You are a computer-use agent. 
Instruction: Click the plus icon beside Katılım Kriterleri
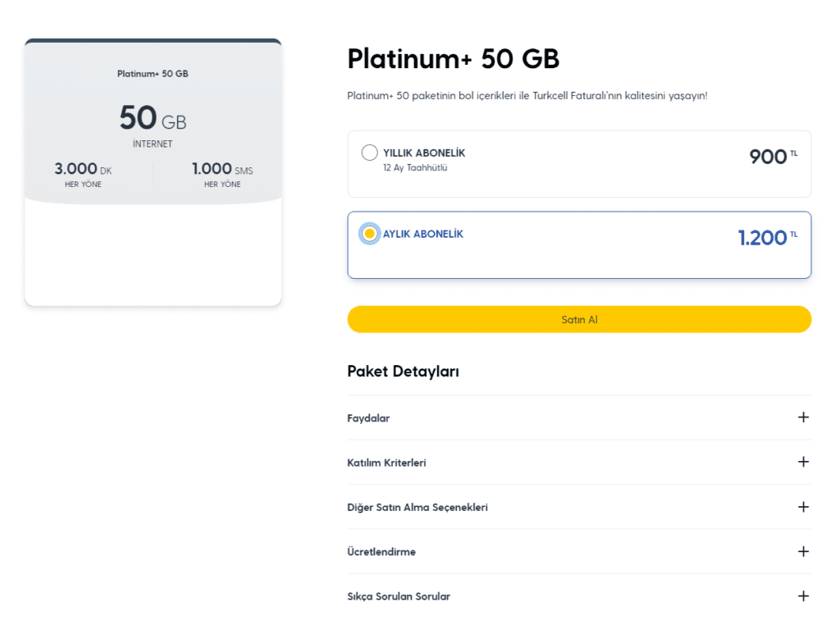[803, 462]
